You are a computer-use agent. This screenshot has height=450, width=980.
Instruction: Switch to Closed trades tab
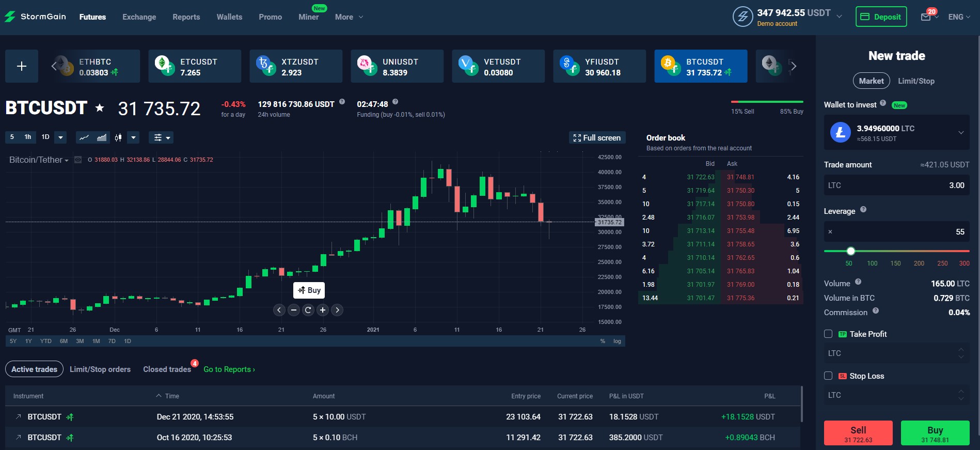[x=167, y=369]
